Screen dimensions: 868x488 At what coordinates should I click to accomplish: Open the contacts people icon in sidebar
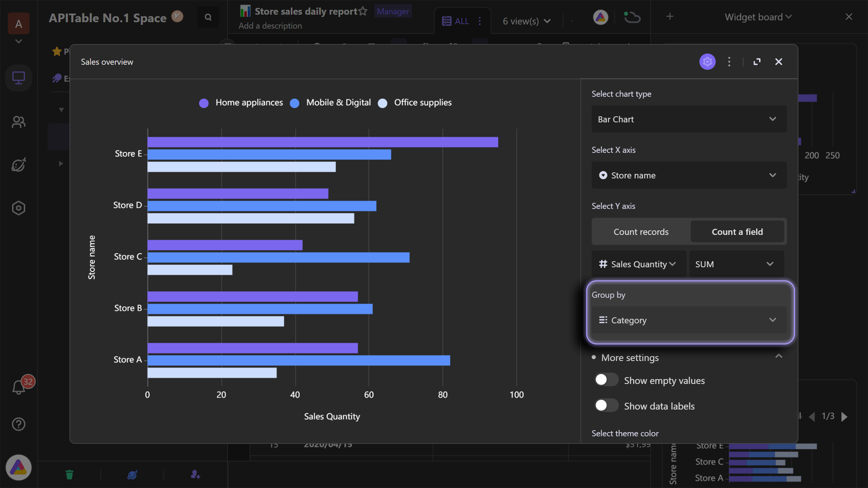point(18,122)
